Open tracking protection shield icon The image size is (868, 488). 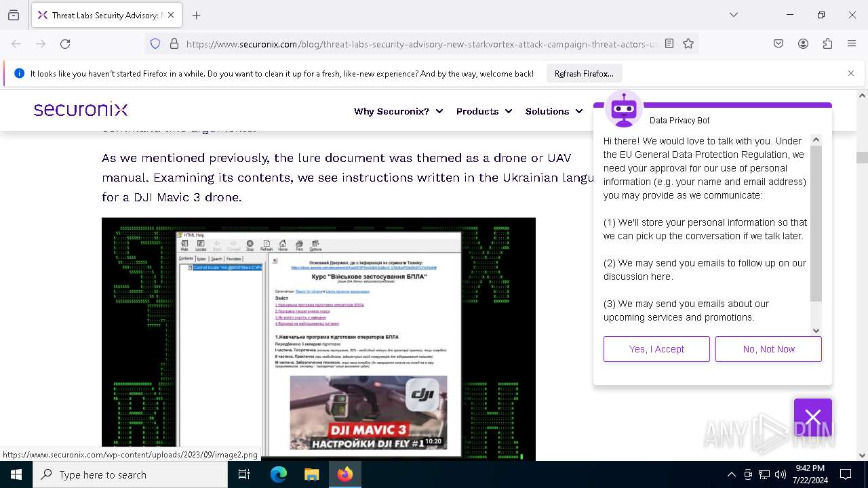tap(155, 43)
